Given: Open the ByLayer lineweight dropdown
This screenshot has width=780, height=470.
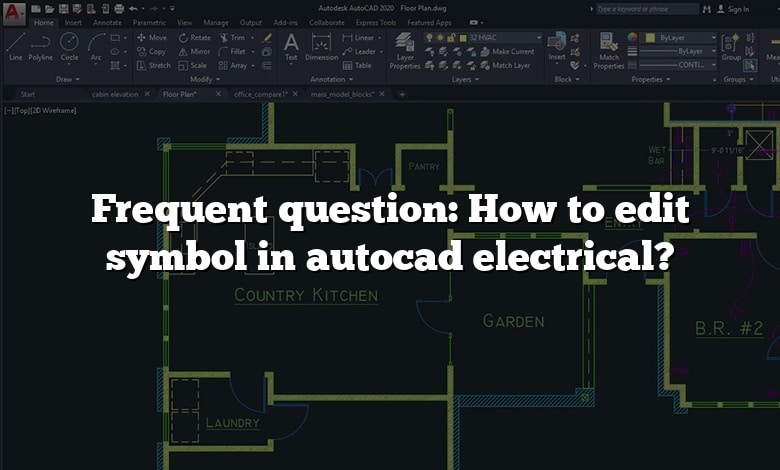Looking at the screenshot, I should click(x=713, y=51).
